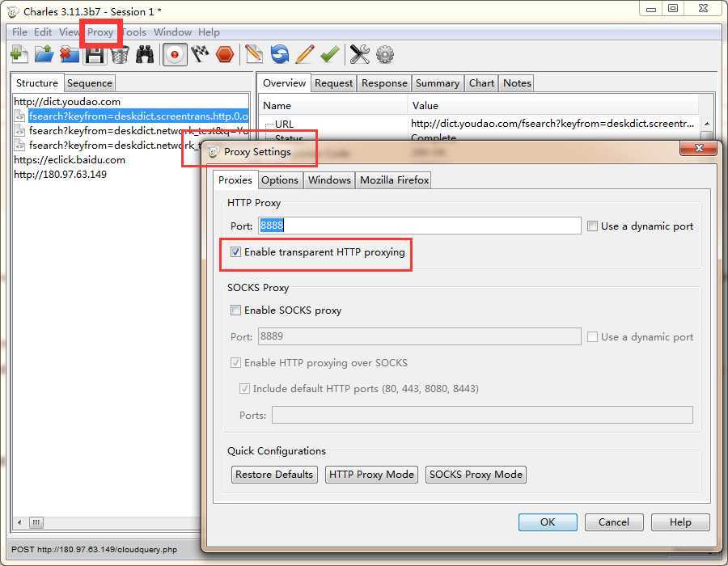Open the Help menu
Screen dimensions: 728x566
[209, 32]
